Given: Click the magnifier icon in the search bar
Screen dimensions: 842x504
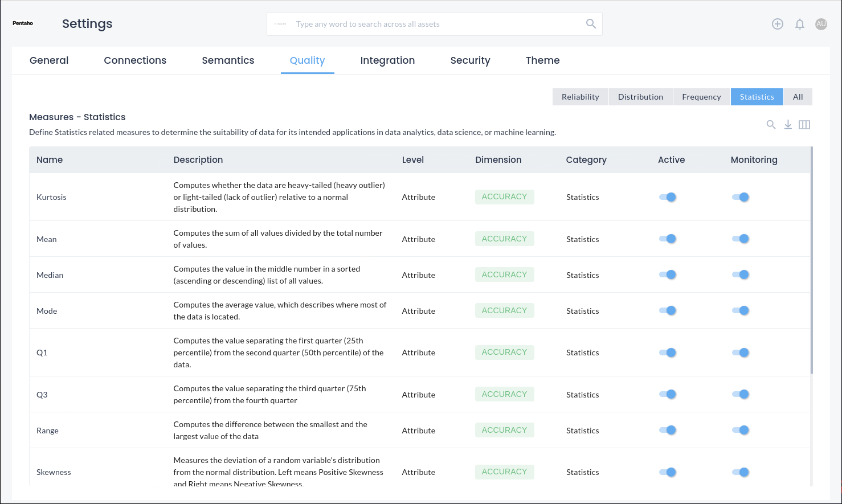Looking at the screenshot, I should tap(591, 24).
